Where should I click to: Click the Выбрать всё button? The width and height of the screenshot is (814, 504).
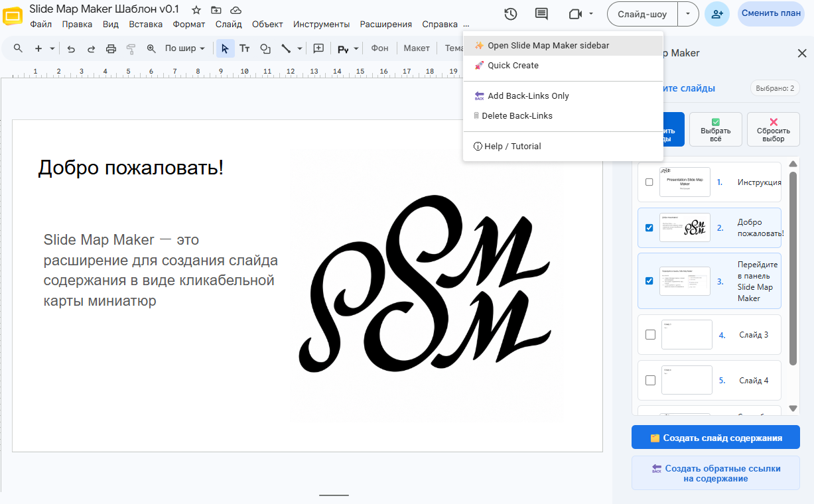[716, 129]
